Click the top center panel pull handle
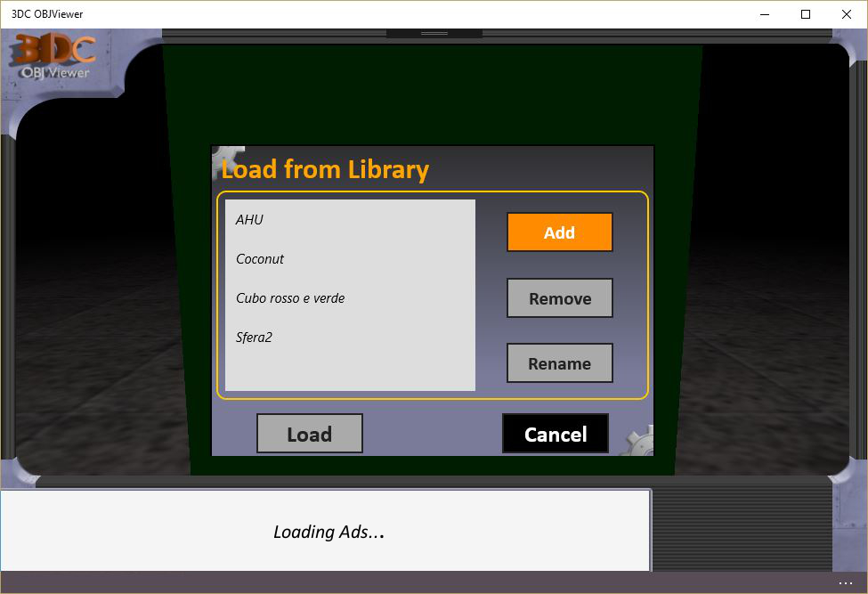Viewport: 868px width, 594px height. pos(434,33)
